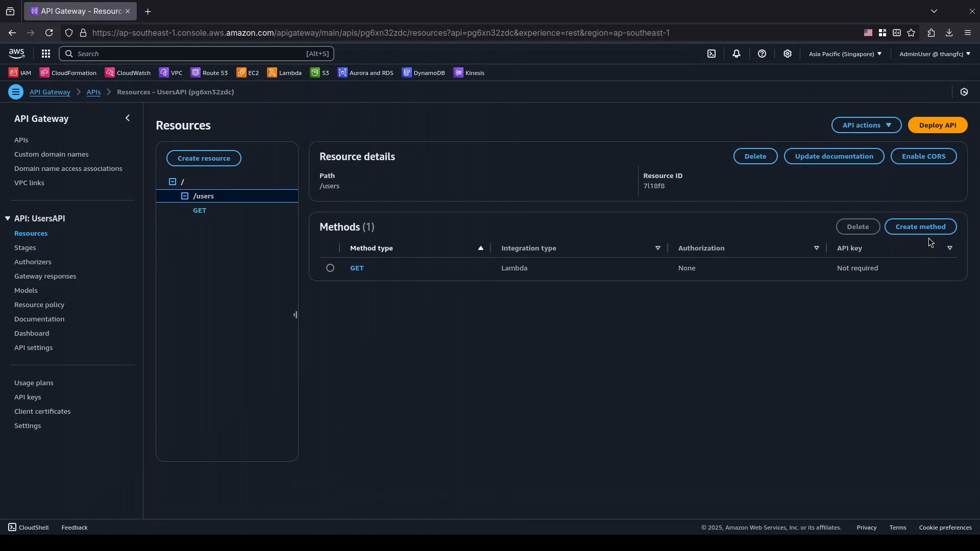List all browser tabs dropdown
Image resolution: width=980 pixels, height=551 pixels.
tap(934, 11)
